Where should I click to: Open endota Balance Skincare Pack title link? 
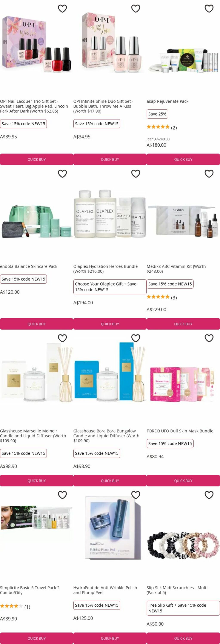click(x=29, y=266)
